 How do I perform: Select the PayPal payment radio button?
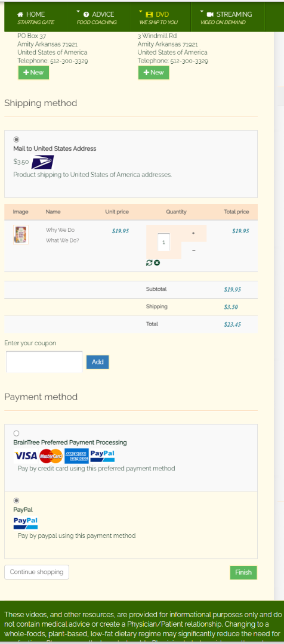click(x=17, y=500)
